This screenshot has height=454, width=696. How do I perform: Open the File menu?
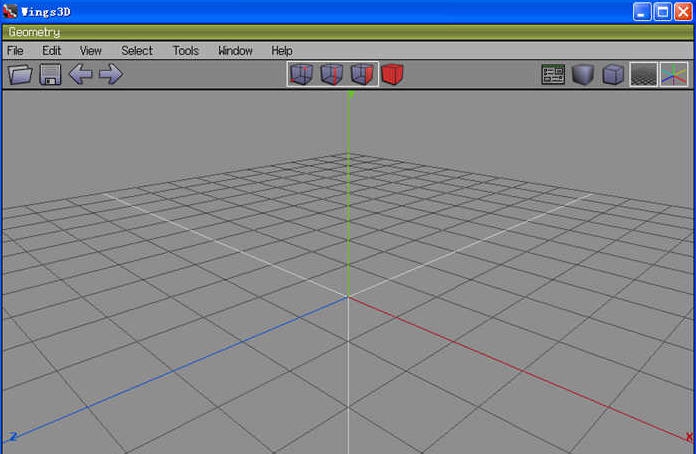point(15,51)
